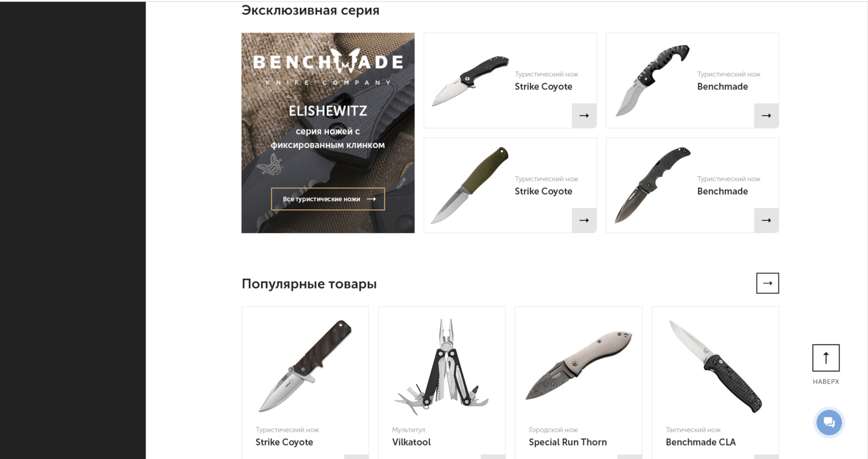The image size is (868, 459).
Task: Click the Benchmade CLA knife image
Action: (715, 366)
